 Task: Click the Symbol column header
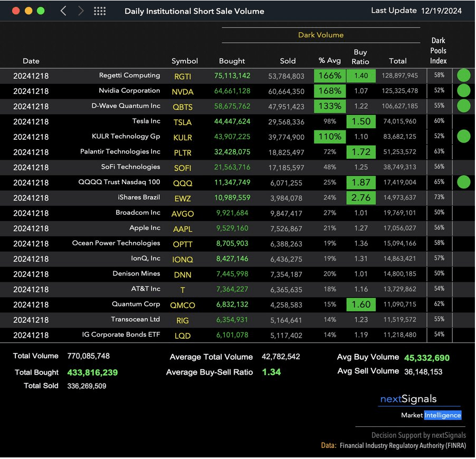point(185,61)
